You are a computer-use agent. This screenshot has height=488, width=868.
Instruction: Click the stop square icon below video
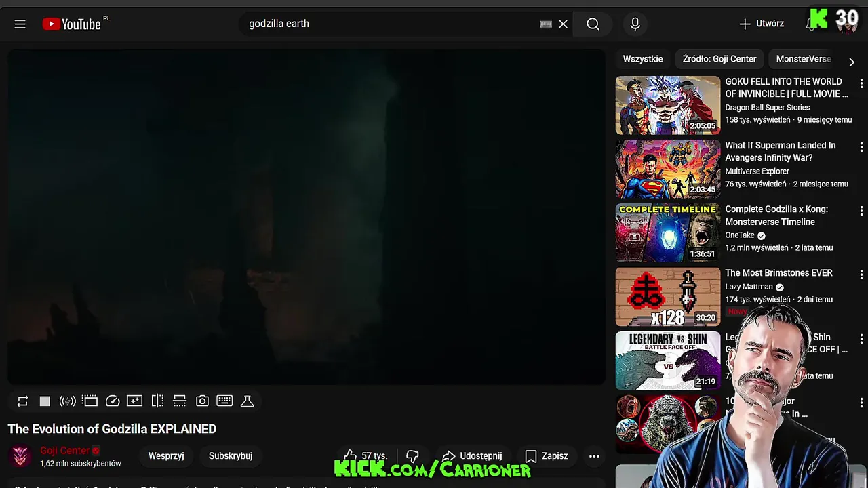click(x=45, y=401)
